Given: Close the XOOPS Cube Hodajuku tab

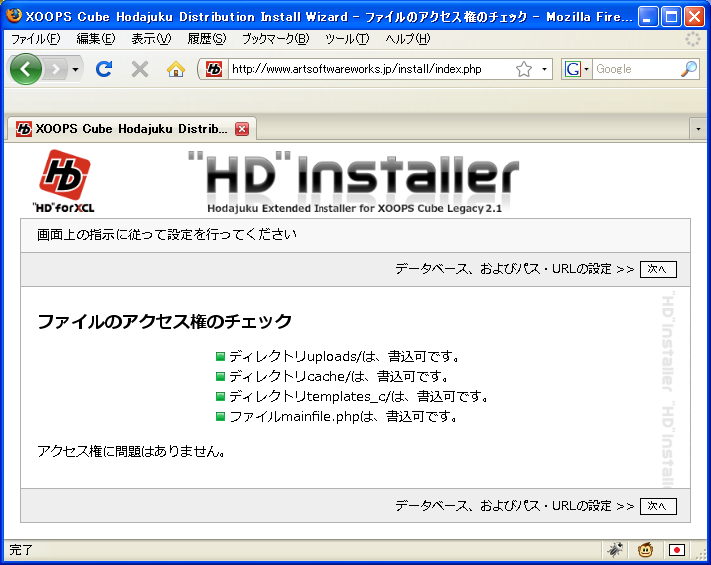Looking at the screenshot, I should (242, 129).
